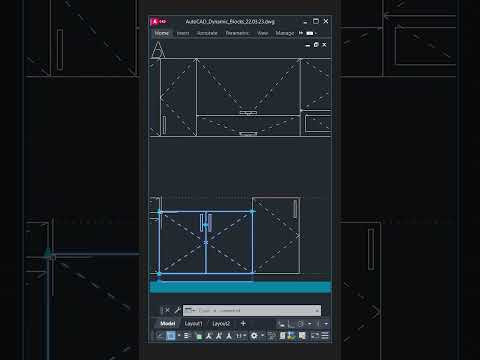
Task: Switch to the Model tab
Action: (x=167, y=323)
